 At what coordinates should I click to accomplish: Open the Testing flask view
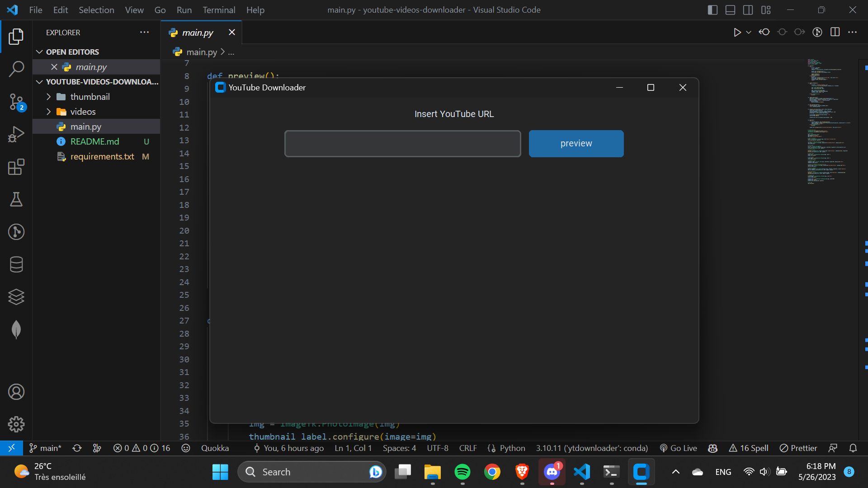[16, 199]
